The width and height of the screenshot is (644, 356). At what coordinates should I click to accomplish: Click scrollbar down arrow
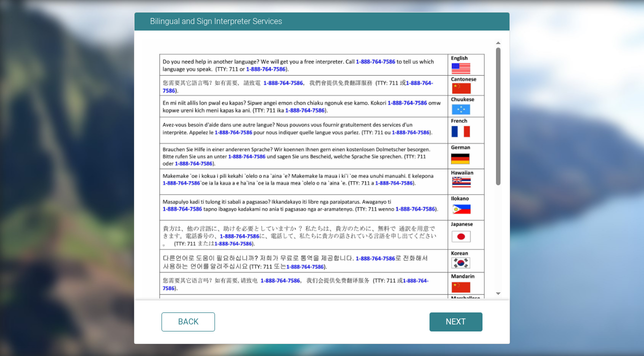(498, 293)
